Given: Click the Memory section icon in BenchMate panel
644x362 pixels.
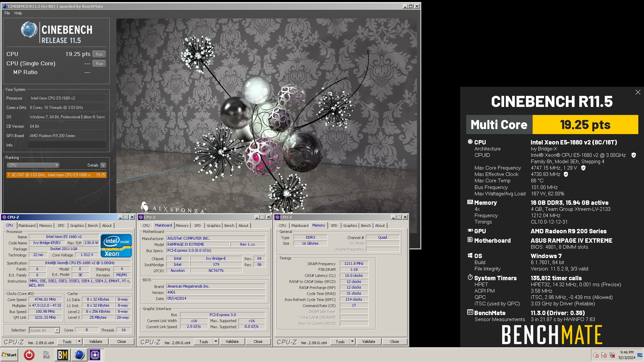Looking at the screenshot, I should (x=470, y=202).
